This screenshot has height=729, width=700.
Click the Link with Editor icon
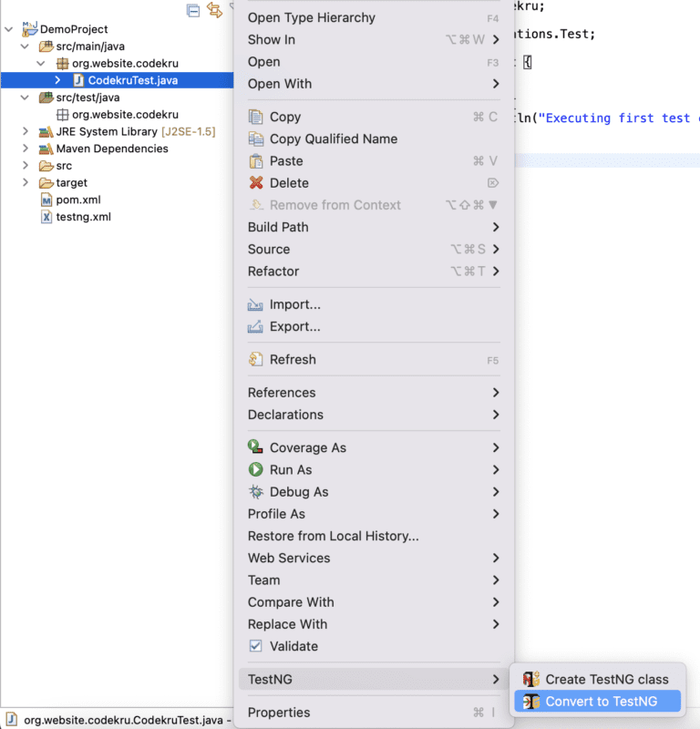tap(216, 10)
